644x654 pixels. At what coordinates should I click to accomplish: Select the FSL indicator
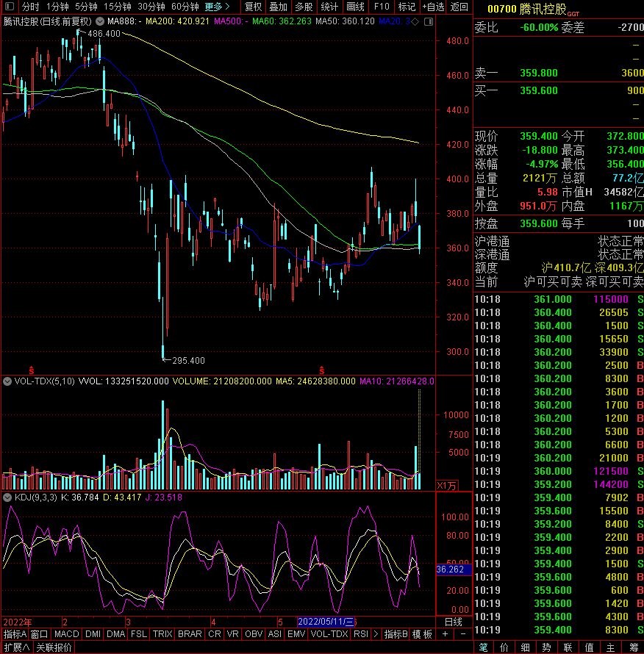pyautogui.click(x=138, y=634)
